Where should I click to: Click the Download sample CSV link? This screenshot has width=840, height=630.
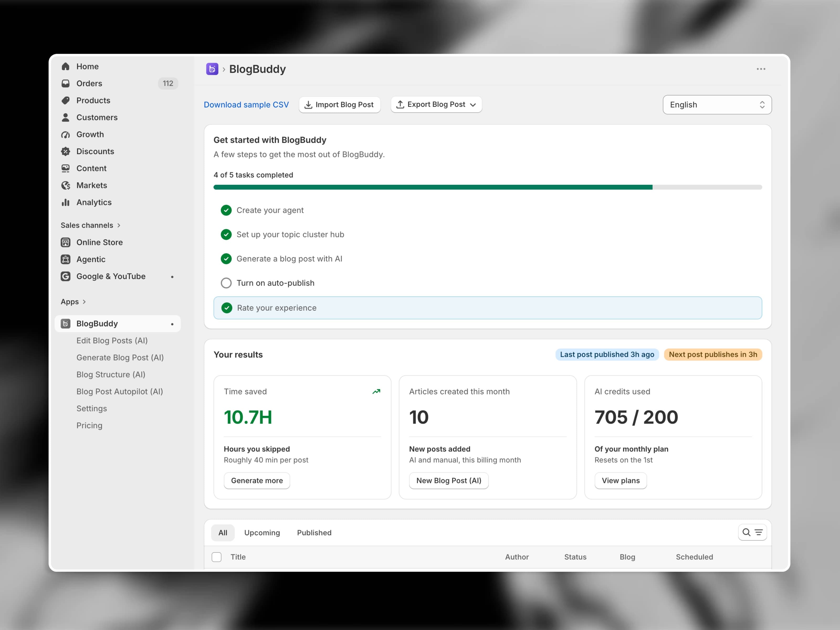[246, 105]
